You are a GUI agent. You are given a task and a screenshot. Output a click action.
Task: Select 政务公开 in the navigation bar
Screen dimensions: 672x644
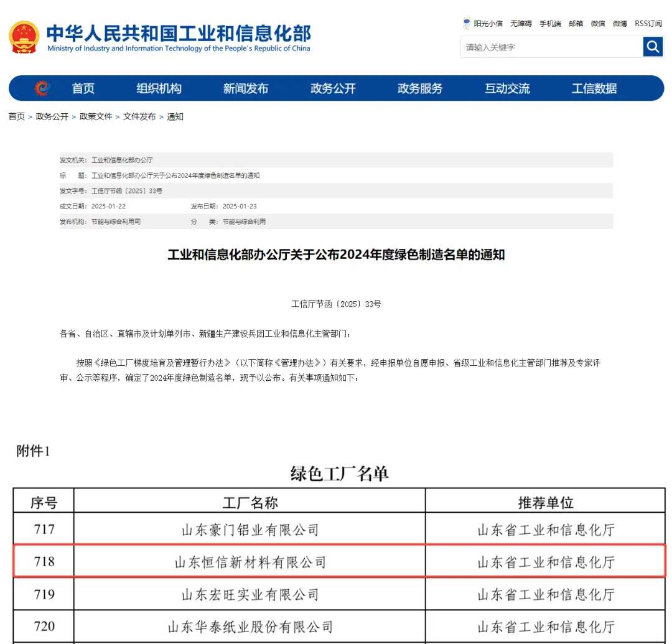pyautogui.click(x=333, y=88)
